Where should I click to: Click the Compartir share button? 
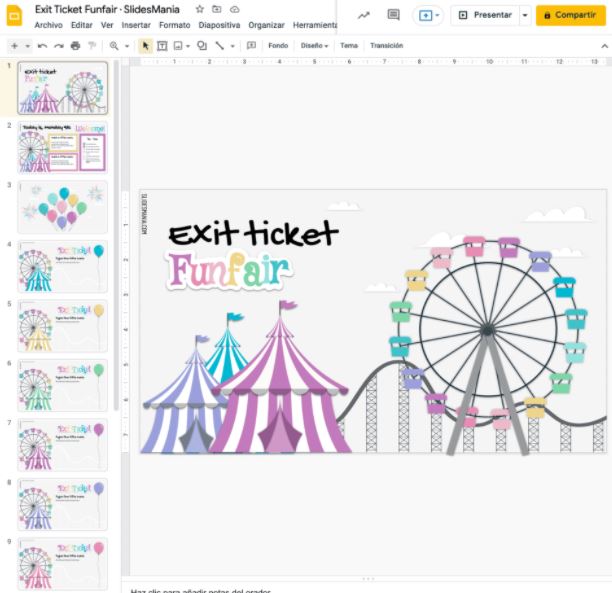click(571, 15)
